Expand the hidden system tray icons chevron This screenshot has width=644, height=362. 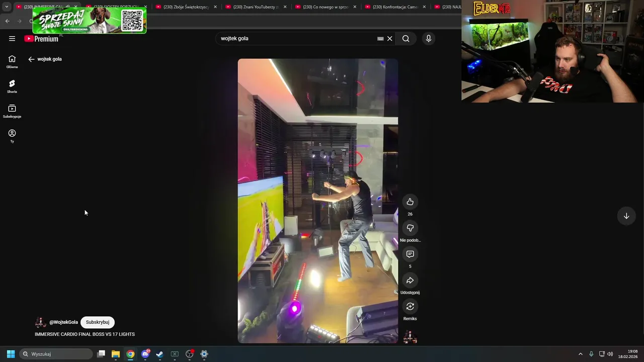coord(580,354)
